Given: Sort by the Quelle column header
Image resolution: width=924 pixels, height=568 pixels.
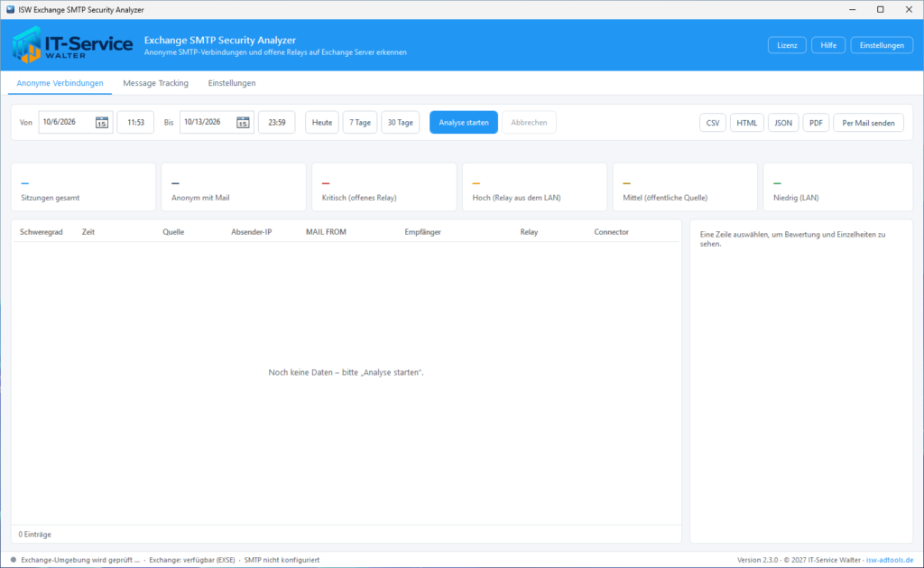Looking at the screenshot, I should click(173, 232).
